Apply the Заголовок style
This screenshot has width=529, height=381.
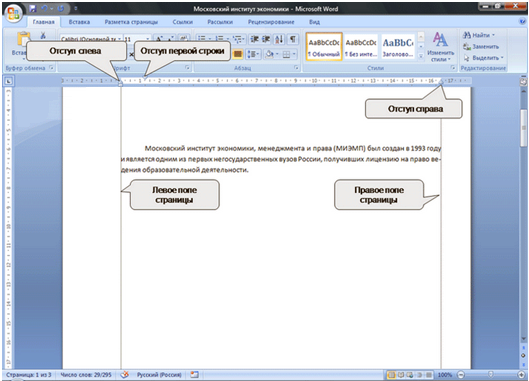(x=397, y=47)
